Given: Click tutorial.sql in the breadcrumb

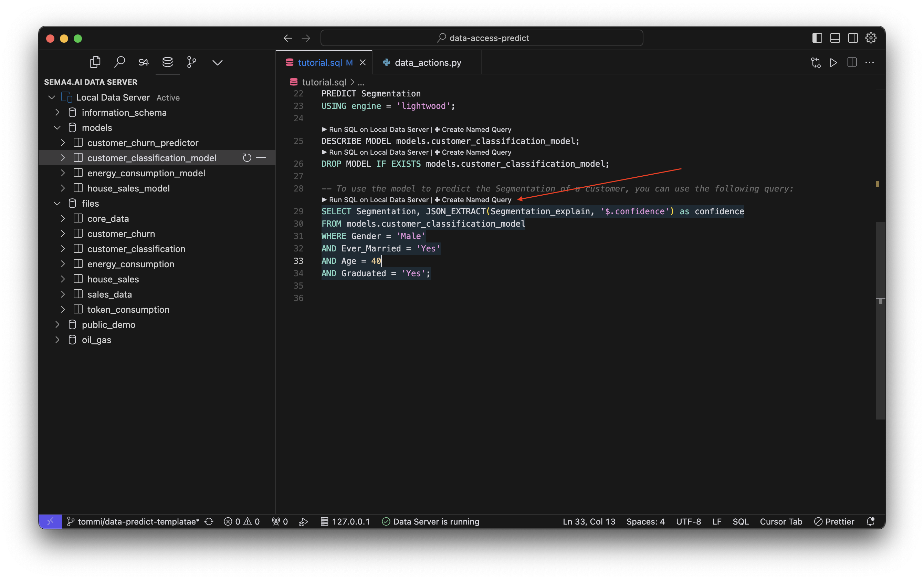Looking at the screenshot, I should point(324,82).
